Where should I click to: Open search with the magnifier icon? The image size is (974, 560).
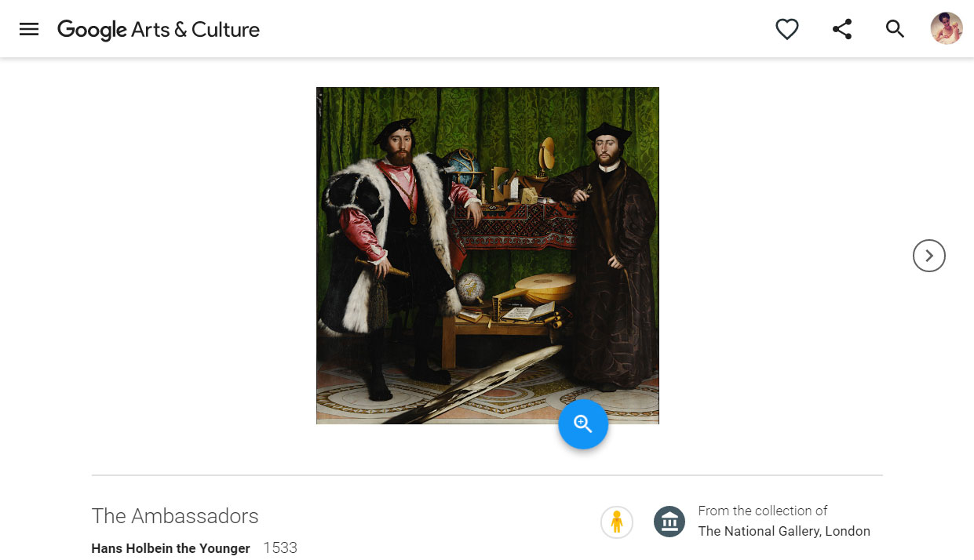(896, 29)
